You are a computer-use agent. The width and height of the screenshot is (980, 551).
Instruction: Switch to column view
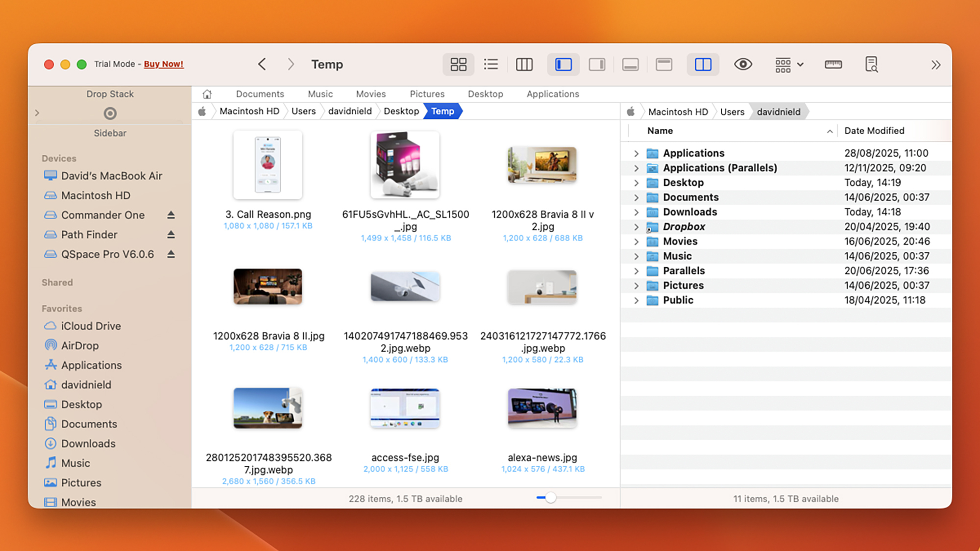524,64
